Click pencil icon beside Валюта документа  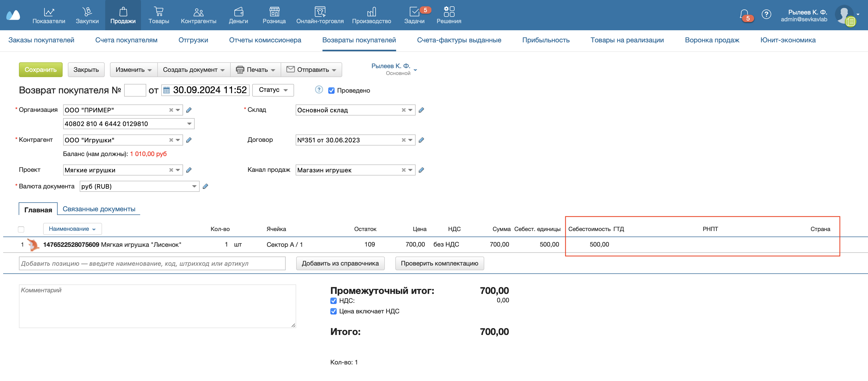point(205,186)
